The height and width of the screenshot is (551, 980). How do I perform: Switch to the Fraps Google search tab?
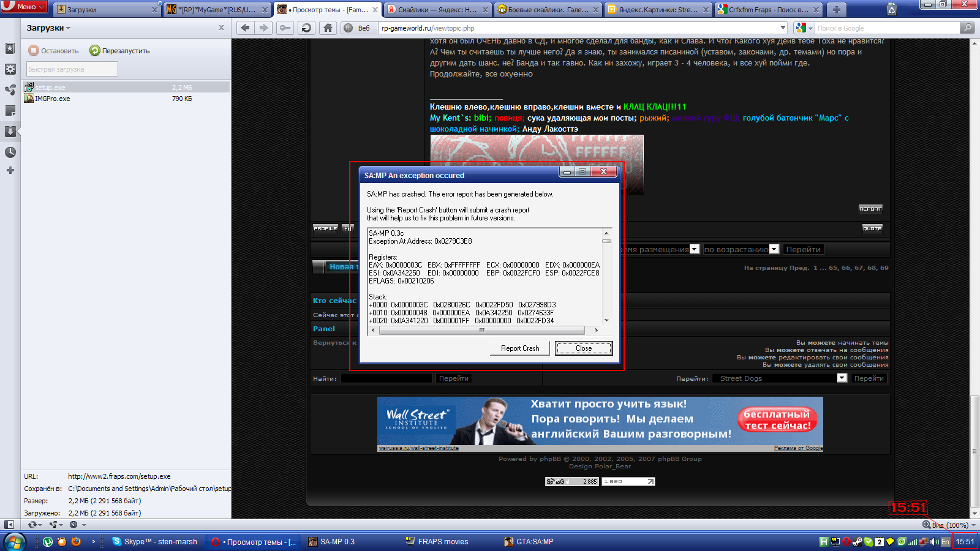[x=769, y=10]
